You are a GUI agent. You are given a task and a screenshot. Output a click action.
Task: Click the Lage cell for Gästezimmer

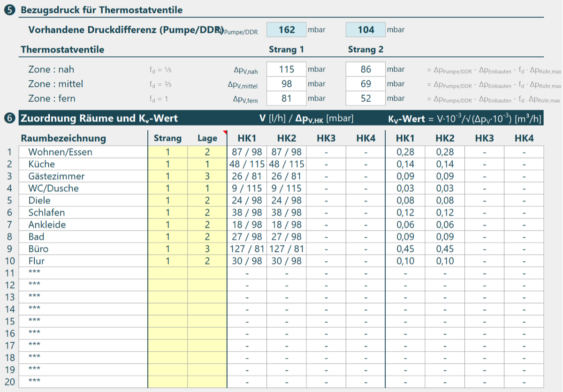pos(207,176)
